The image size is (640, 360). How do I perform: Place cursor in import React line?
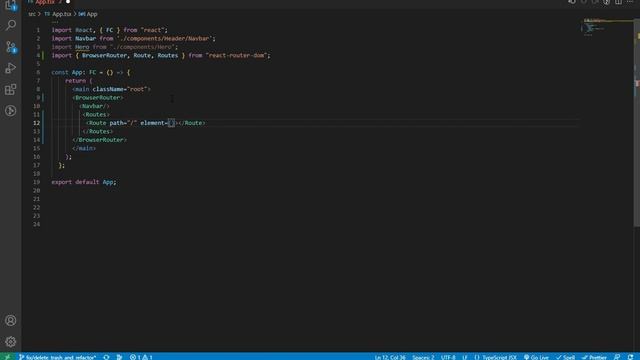point(109,30)
